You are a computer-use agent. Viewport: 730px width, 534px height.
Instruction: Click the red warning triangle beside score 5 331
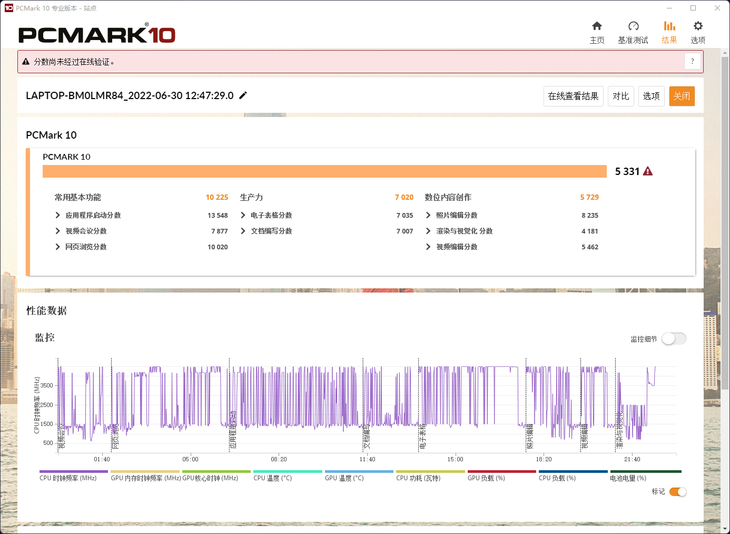click(x=648, y=172)
